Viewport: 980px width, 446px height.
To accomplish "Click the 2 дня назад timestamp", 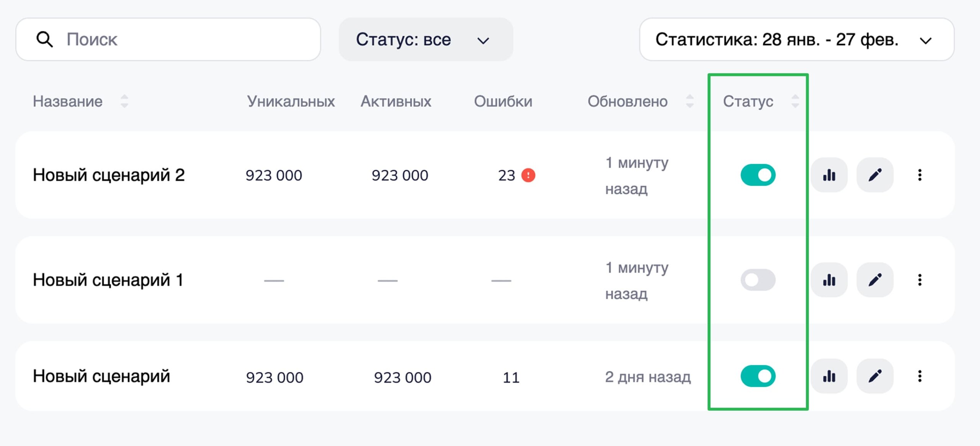I will 648,377.
